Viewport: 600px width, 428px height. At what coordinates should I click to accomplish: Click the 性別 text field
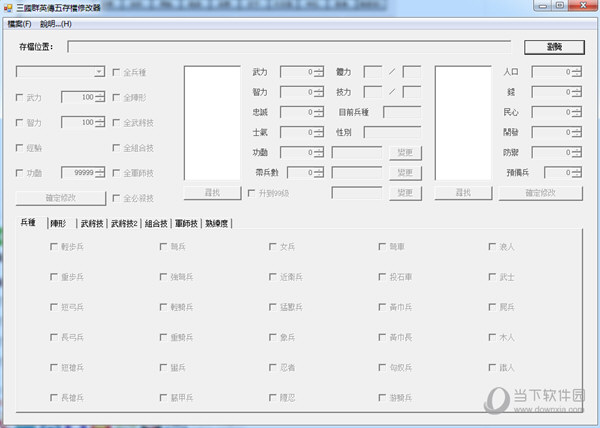[392, 132]
